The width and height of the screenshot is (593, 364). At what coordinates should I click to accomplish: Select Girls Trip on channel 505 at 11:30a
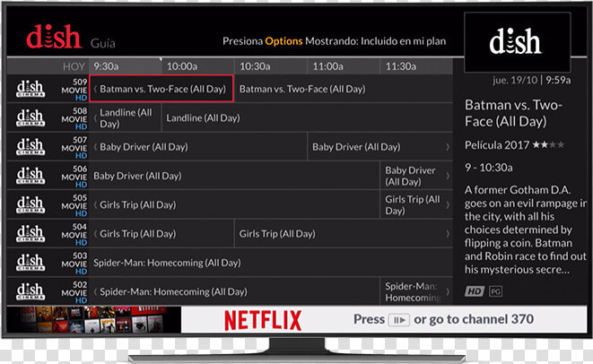pos(416,204)
